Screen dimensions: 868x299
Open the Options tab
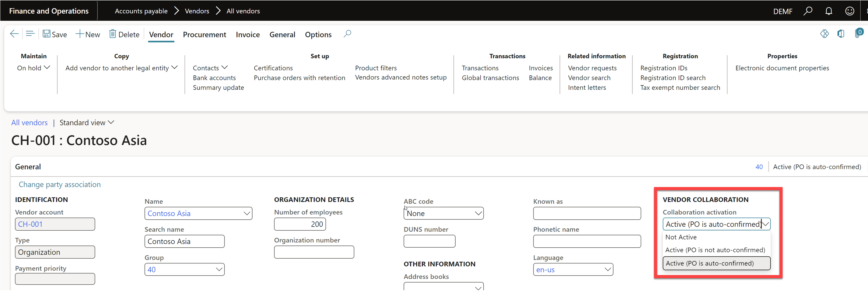tap(318, 35)
